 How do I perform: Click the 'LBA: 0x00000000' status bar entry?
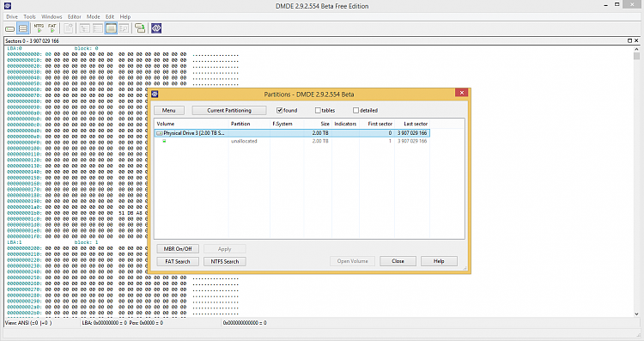pos(123,323)
